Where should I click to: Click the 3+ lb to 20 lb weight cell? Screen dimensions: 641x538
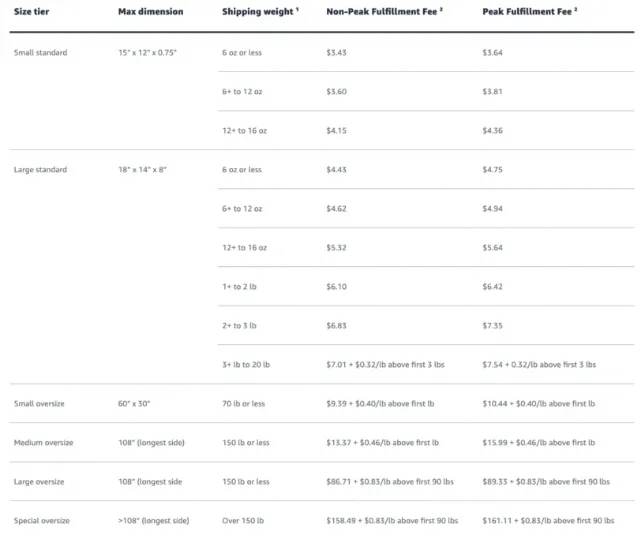click(x=246, y=364)
